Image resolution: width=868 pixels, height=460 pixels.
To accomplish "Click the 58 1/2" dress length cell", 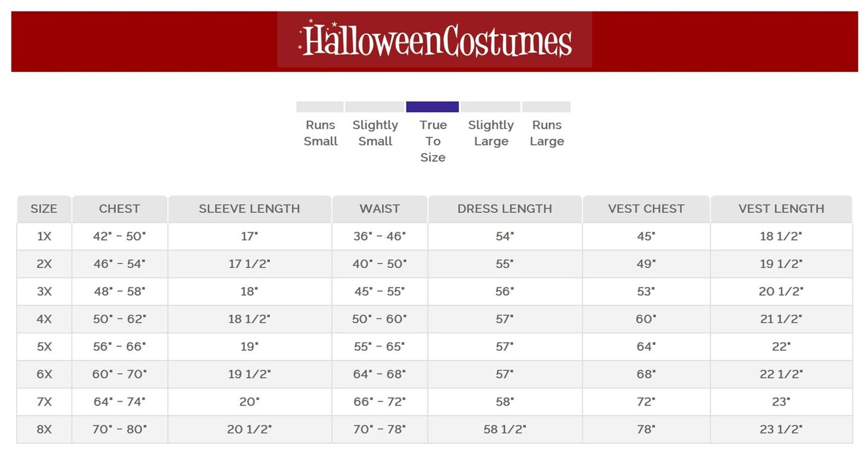I will (505, 429).
